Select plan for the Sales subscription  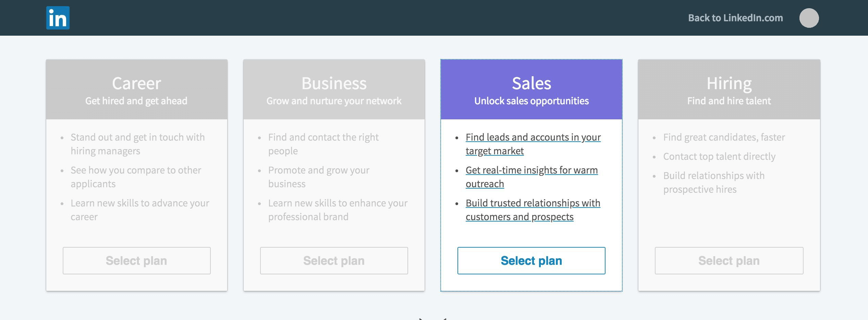[531, 260]
